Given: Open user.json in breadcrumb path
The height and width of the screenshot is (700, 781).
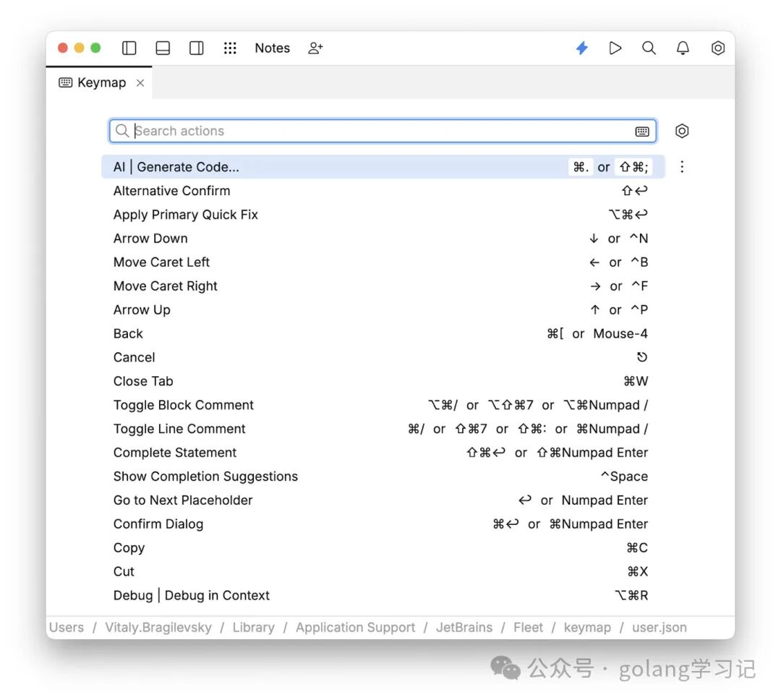Looking at the screenshot, I should pos(659,627).
